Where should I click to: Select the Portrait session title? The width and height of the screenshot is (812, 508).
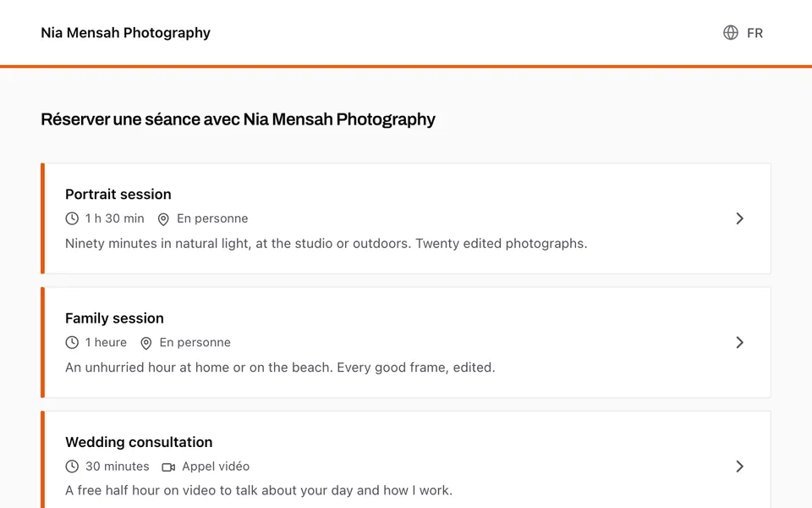click(x=118, y=194)
